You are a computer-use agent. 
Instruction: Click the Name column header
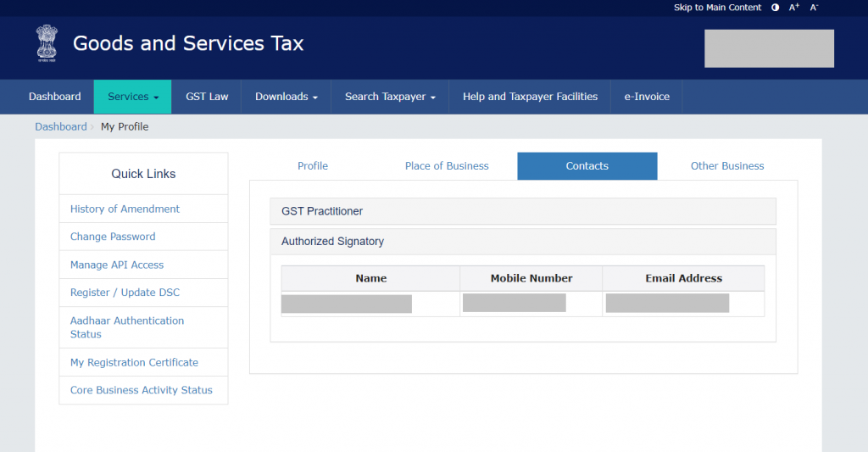point(371,279)
